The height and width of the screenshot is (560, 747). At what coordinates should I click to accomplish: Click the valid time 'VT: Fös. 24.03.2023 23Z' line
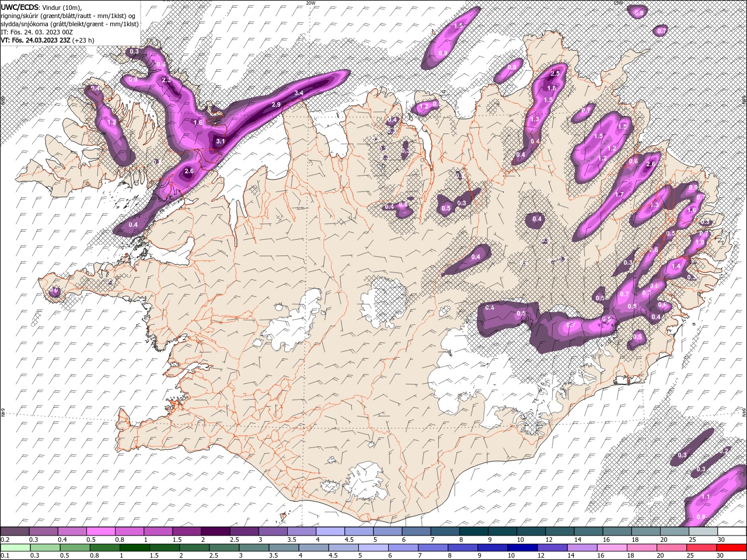pos(37,40)
